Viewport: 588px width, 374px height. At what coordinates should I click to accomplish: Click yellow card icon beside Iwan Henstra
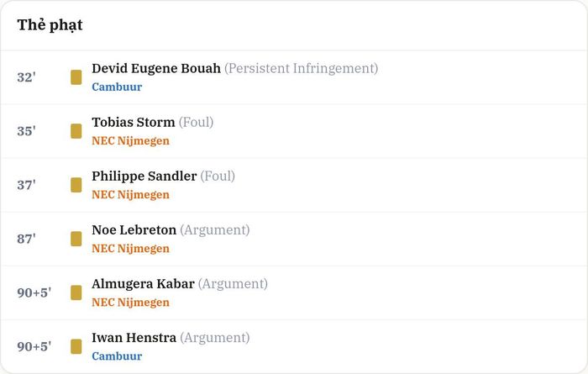(x=76, y=346)
